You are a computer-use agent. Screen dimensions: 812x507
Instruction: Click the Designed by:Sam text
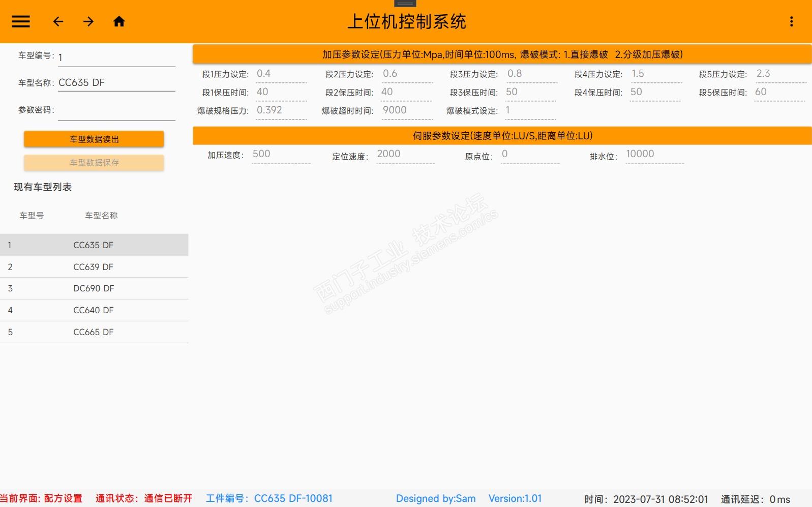[x=436, y=498]
